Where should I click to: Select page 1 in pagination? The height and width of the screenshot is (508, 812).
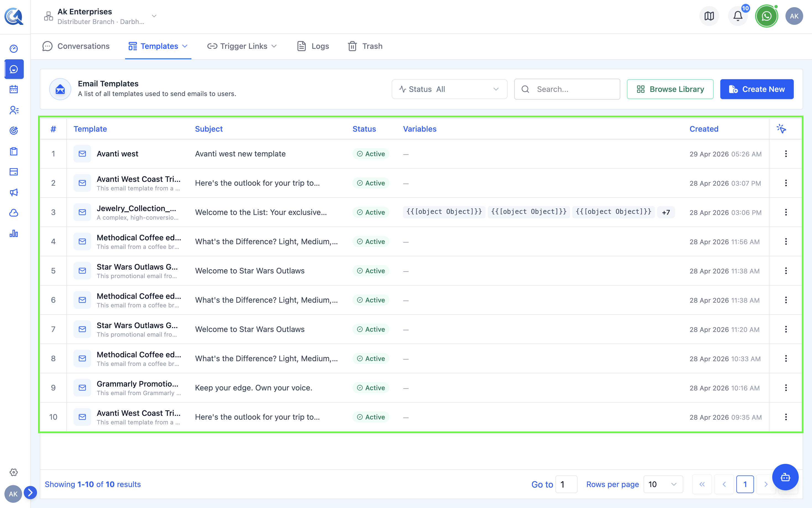(x=745, y=484)
